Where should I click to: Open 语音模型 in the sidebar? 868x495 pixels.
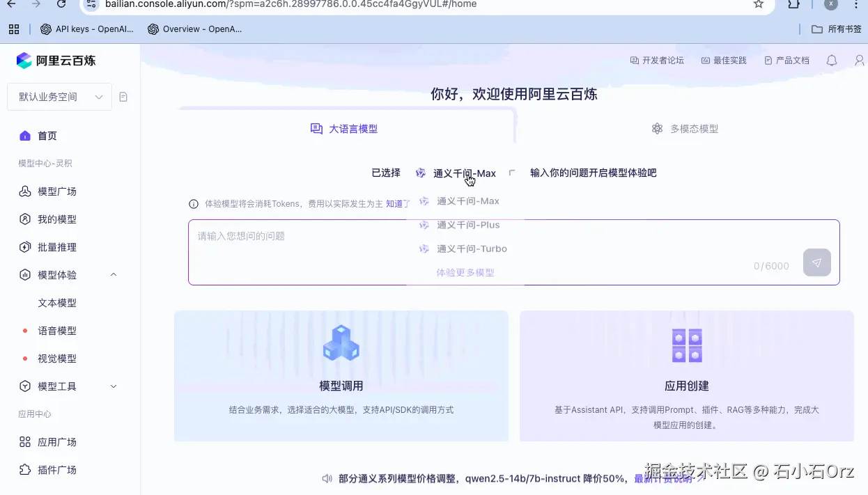tap(57, 331)
